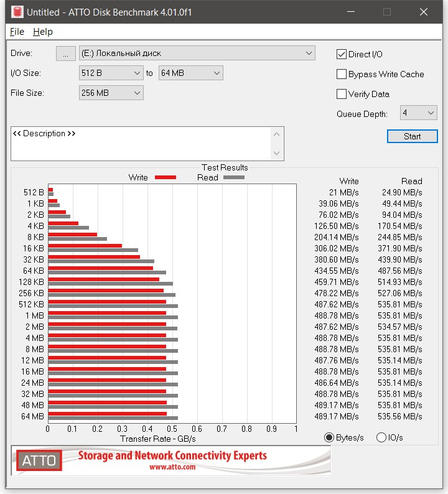The height and width of the screenshot is (494, 448).
Task: Click the gray Read legend swatch
Action: [234, 177]
